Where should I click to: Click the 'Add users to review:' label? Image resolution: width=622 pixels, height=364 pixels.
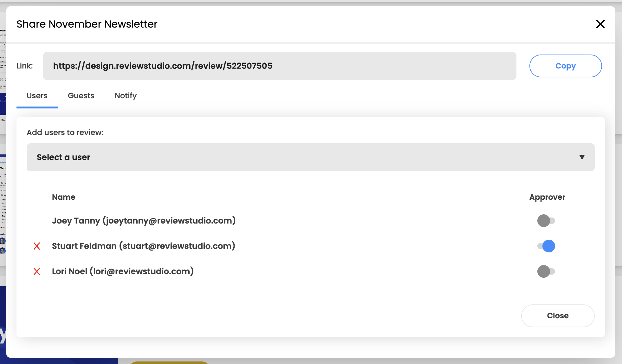(x=65, y=133)
